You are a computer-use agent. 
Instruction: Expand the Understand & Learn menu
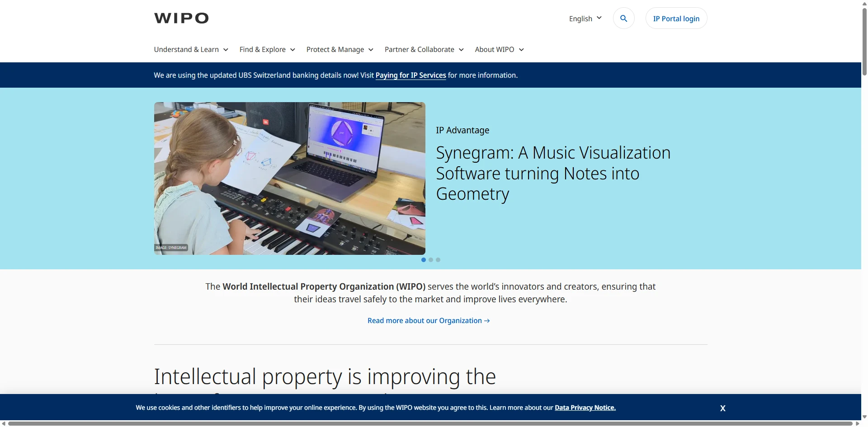pos(191,50)
